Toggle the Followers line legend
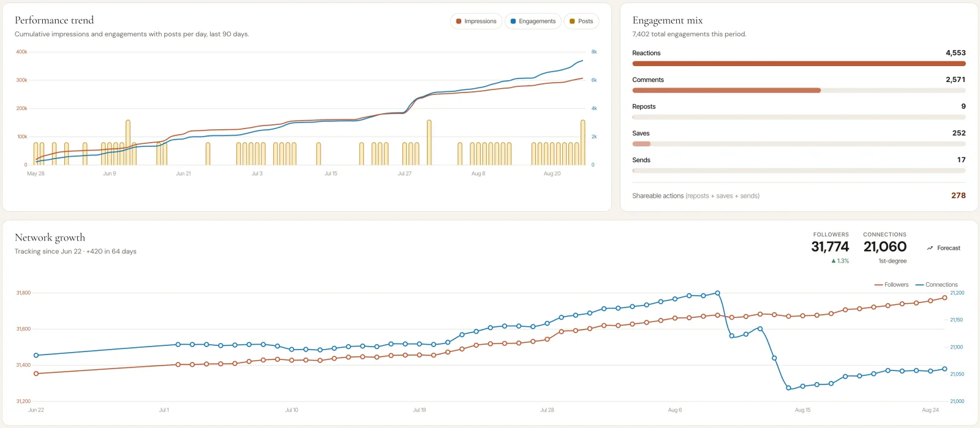Viewport: 980px width, 428px height. pyautogui.click(x=891, y=285)
